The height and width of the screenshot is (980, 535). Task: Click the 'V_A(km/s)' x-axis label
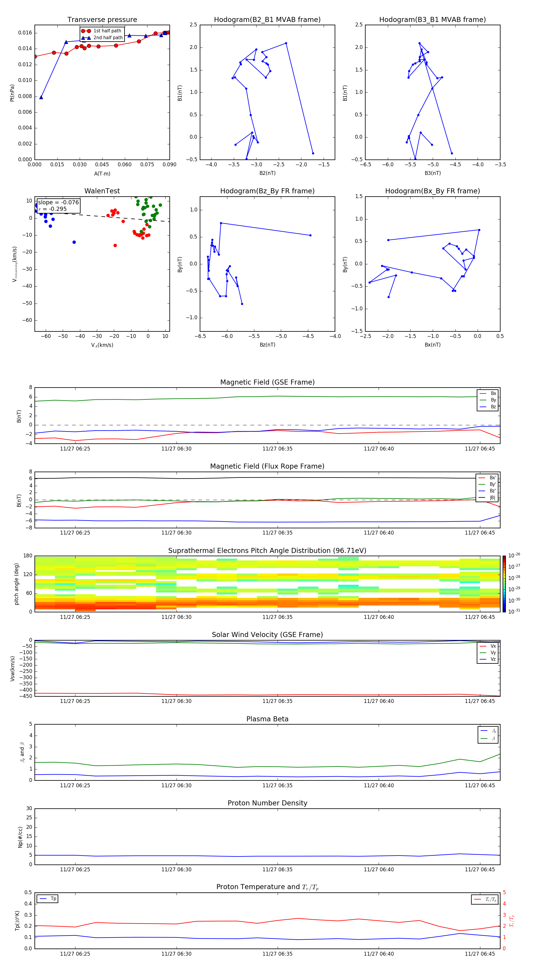pyautogui.click(x=102, y=345)
